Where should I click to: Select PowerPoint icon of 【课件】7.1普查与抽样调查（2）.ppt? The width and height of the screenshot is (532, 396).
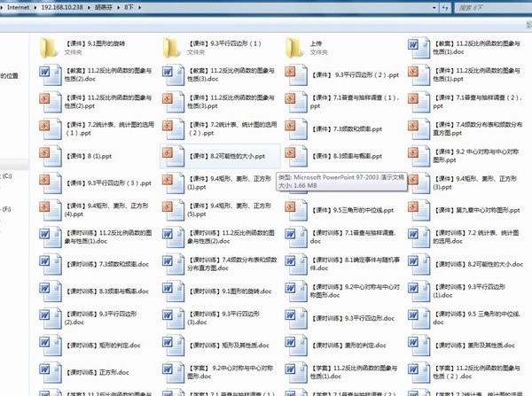tap(419, 102)
